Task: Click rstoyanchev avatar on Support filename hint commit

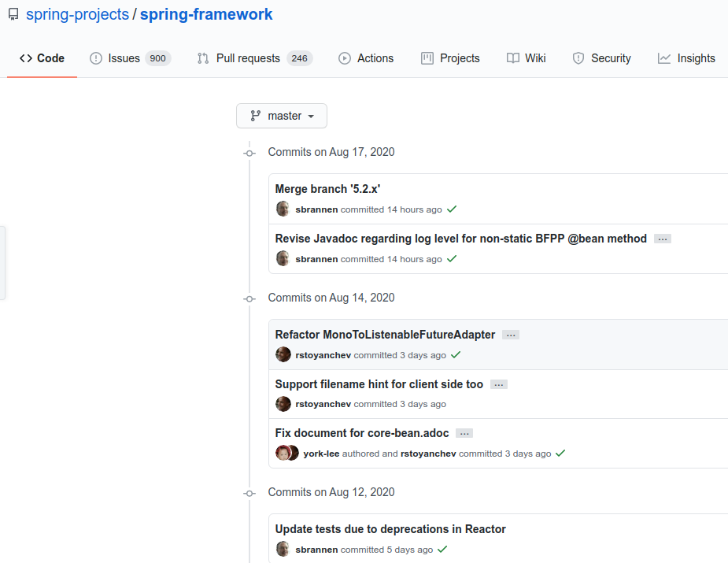Action: point(283,404)
